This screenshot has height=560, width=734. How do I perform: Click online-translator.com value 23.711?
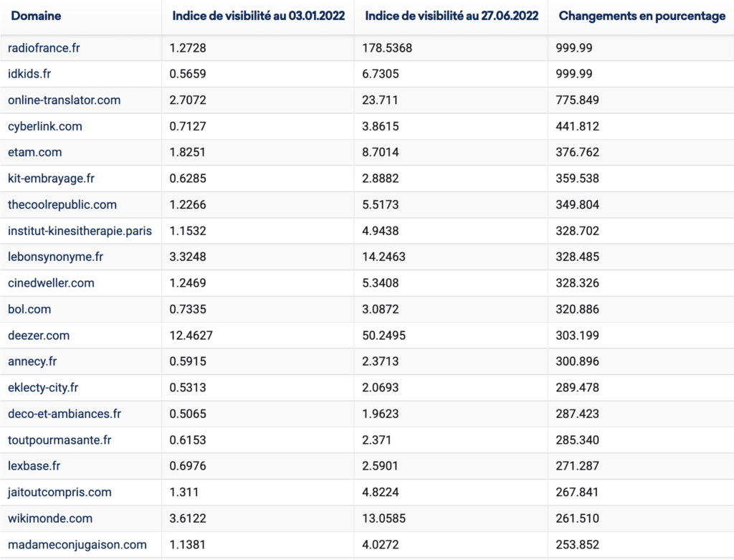(380, 100)
